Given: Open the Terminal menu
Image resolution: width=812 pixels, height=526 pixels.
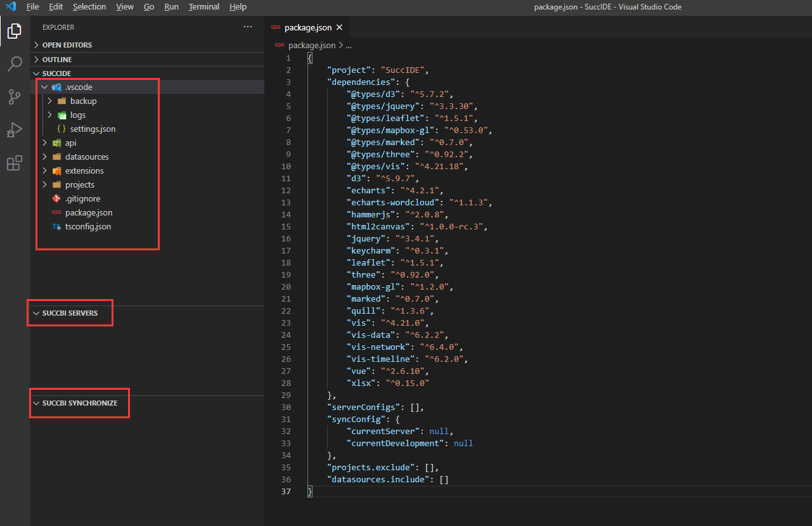Looking at the screenshot, I should click(203, 7).
